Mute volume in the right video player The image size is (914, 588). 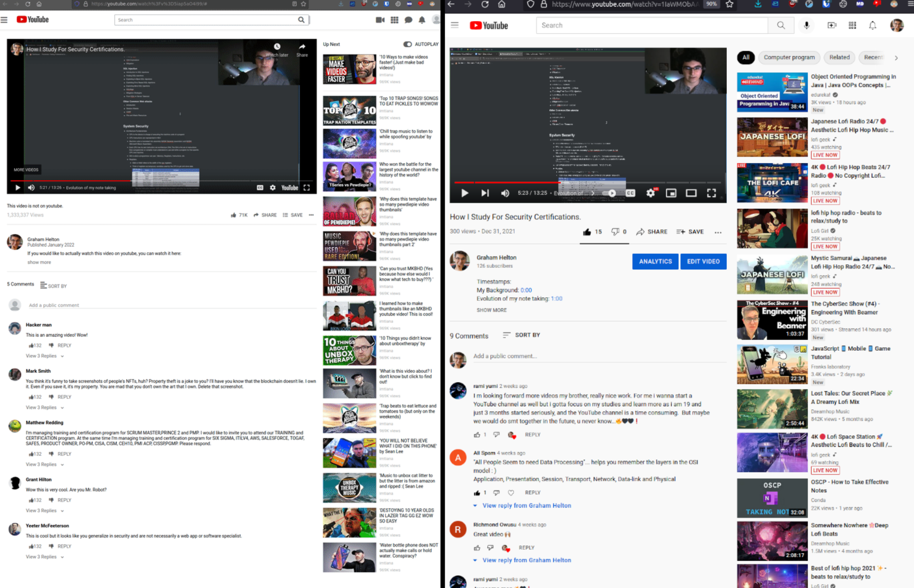505,193
